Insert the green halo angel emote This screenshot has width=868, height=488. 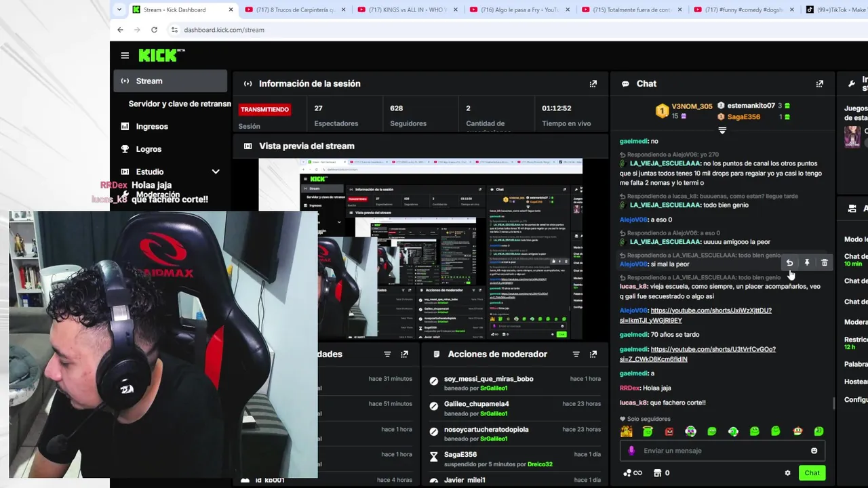point(648,431)
